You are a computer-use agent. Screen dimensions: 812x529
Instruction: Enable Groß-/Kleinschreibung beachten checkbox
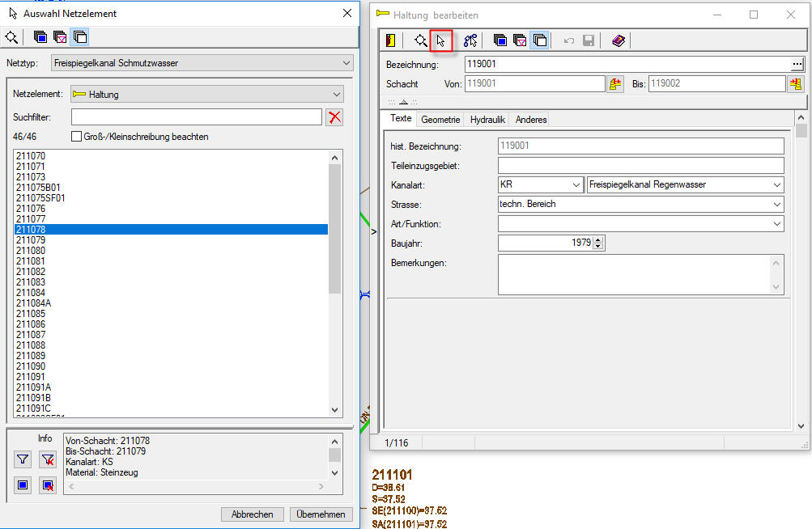coord(77,137)
